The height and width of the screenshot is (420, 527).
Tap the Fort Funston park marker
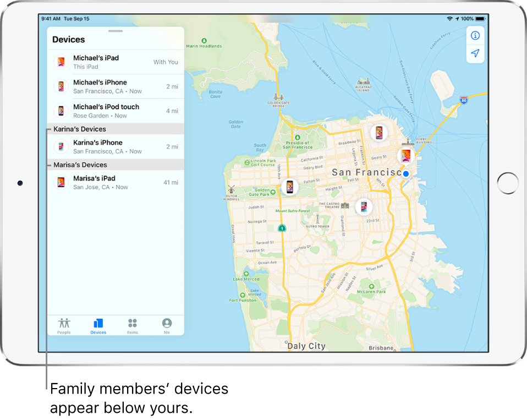click(x=243, y=295)
